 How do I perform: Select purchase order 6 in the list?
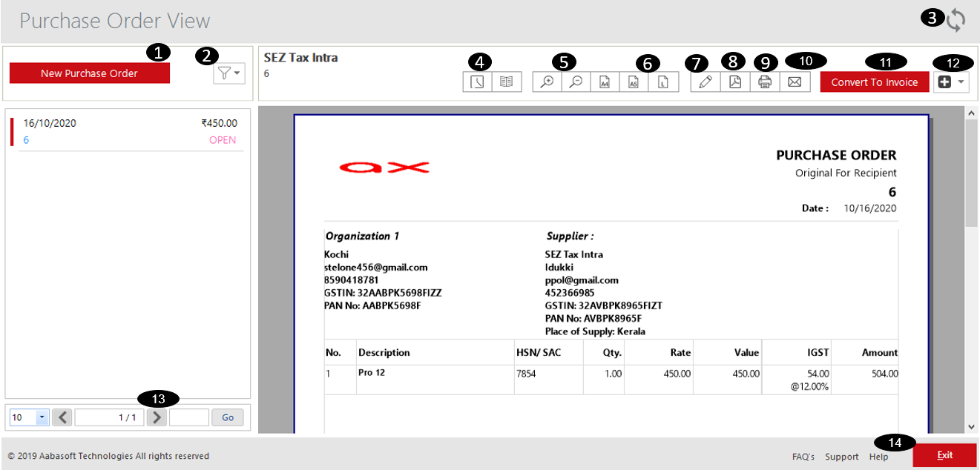click(126, 131)
